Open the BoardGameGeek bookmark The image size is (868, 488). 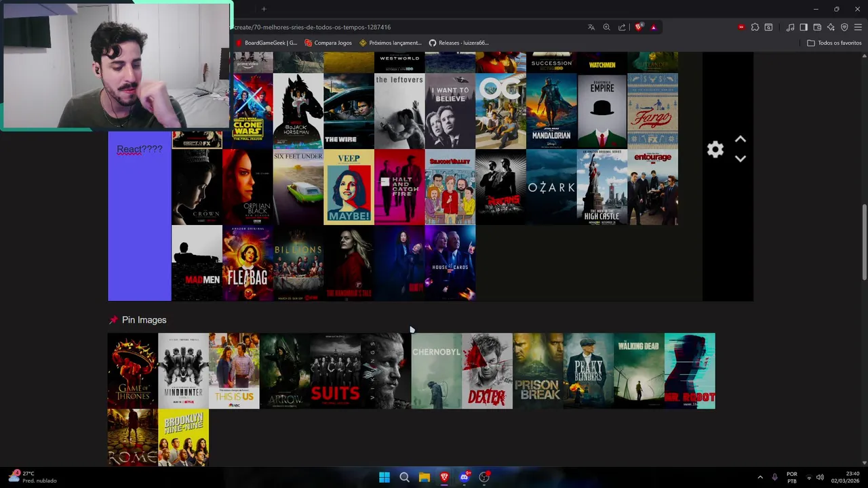point(266,43)
